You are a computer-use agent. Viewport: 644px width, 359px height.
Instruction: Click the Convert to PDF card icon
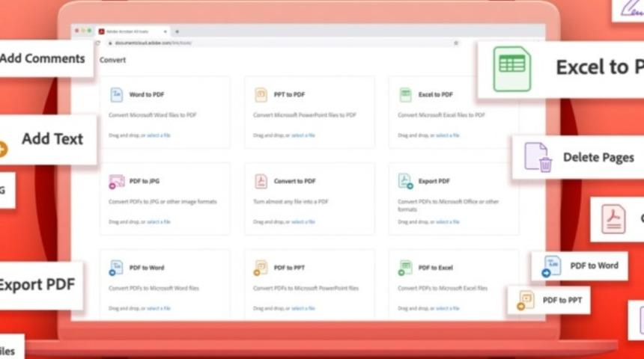point(261,181)
